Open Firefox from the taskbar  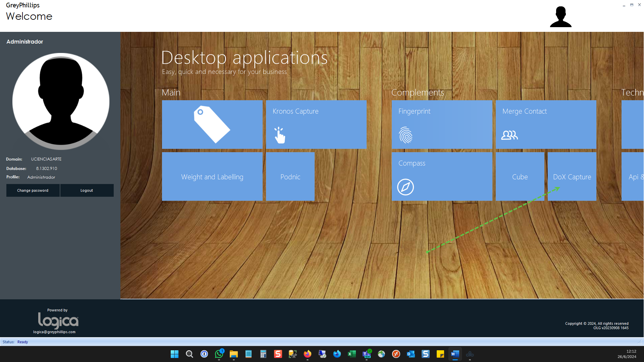pyautogui.click(x=308, y=354)
